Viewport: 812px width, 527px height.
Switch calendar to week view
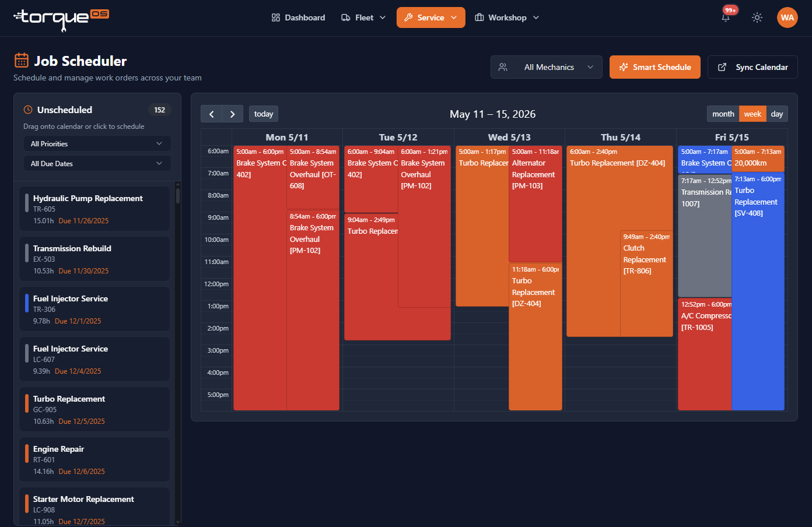tap(752, 114)
